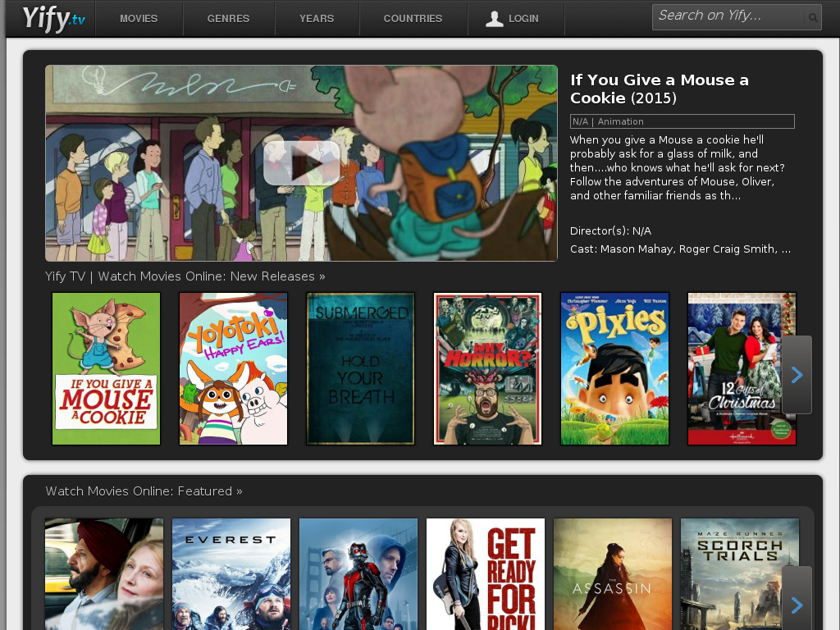Open If You Give a Mouse a Cookie title
840x630 pixels.
tap(659, 89)
